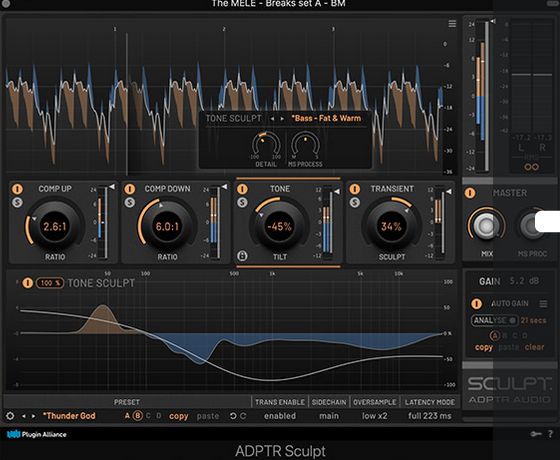The width and height of the screenshot is (560, 460).
Task: Click the key license icon
Action: tap(535, 434)
